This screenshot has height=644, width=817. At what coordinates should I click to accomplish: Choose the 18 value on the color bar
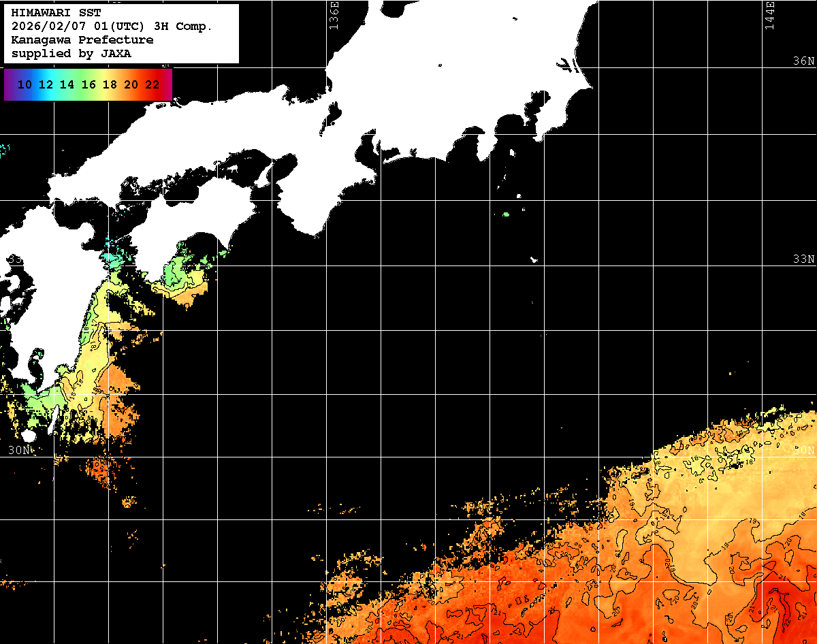[110, 85]
